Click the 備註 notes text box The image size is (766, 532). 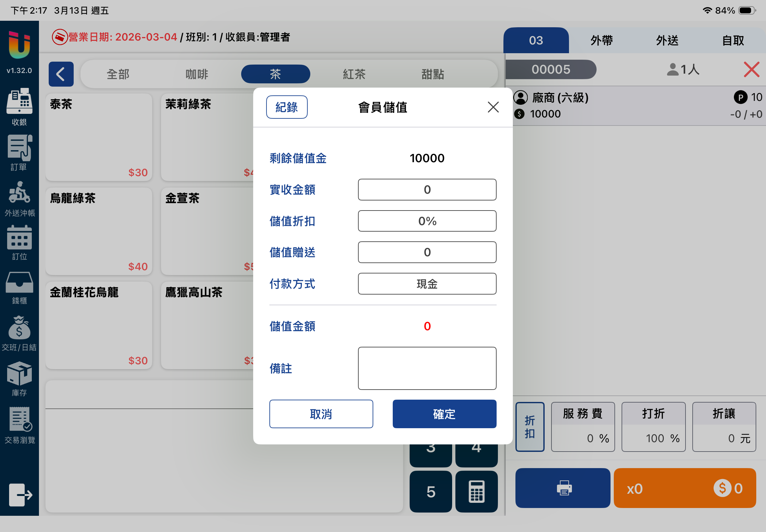coord(427,368)
